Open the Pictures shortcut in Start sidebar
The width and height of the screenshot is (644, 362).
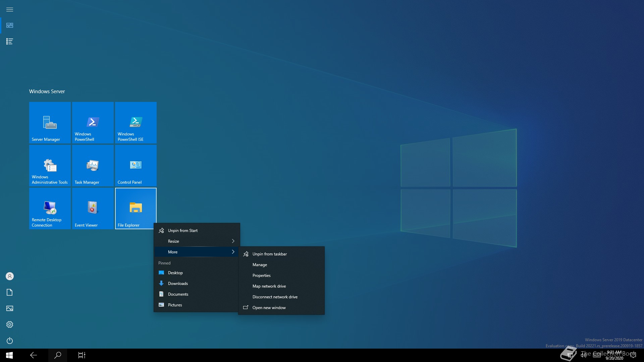[x=10, y=308]
